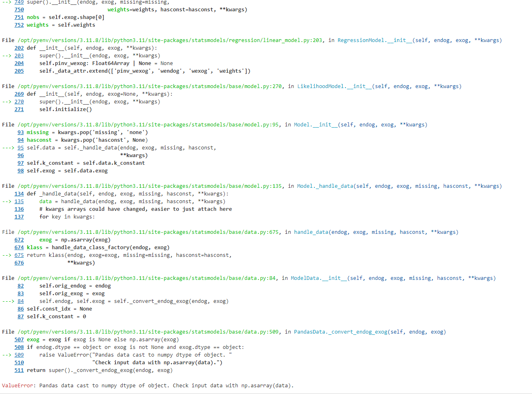Open the model.py:95 file path link
Image resolution: width=532 pixels, height=399 pixels.
click(x=148, y=125)
